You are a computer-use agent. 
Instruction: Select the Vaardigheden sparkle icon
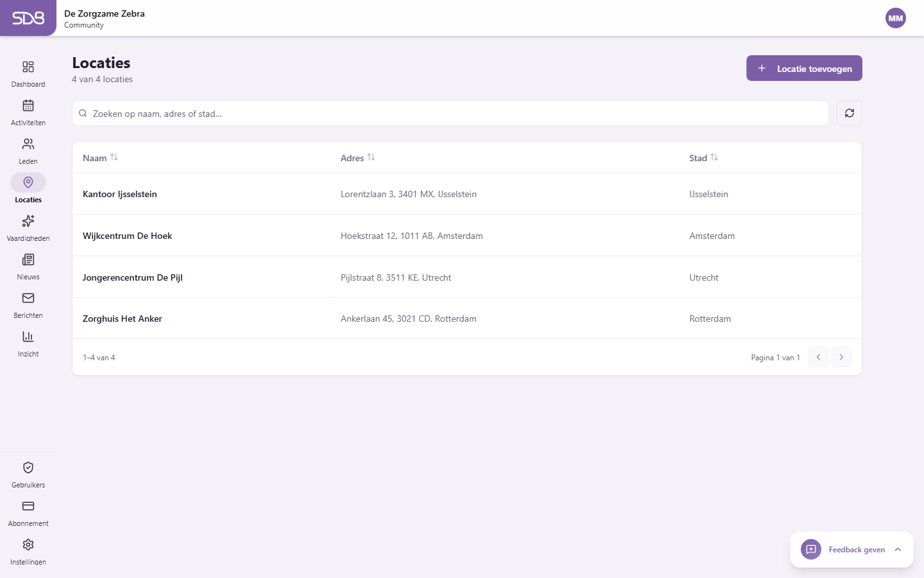click(x=28, y=222)
